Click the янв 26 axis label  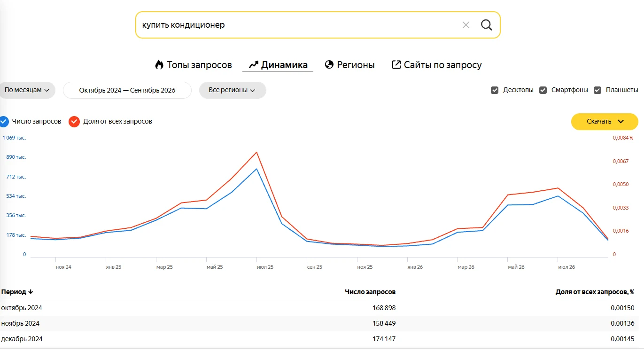point(415,267)
